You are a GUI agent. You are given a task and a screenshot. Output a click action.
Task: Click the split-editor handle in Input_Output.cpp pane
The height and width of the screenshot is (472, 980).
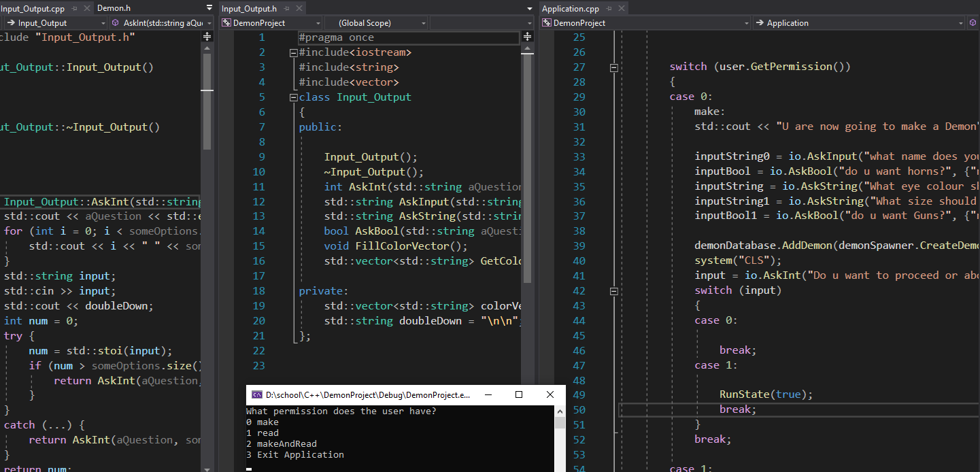pyautogui.click(x=207, y=37)
